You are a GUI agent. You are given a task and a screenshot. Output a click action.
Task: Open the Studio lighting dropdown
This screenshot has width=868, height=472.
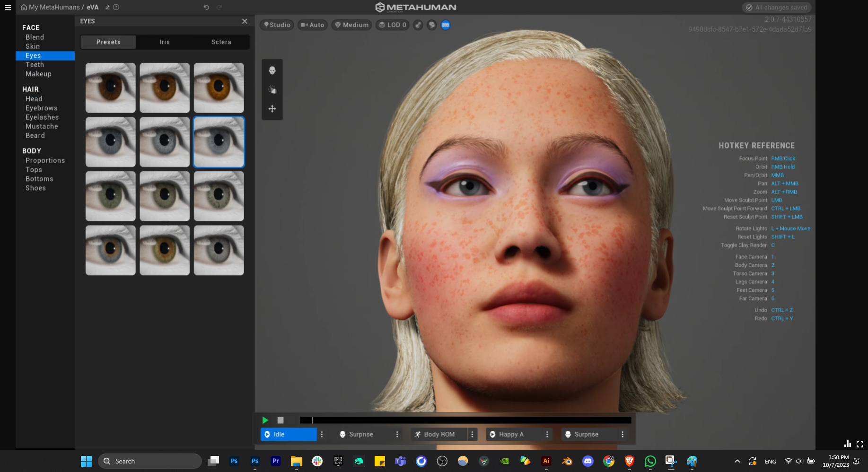[277, 25]
